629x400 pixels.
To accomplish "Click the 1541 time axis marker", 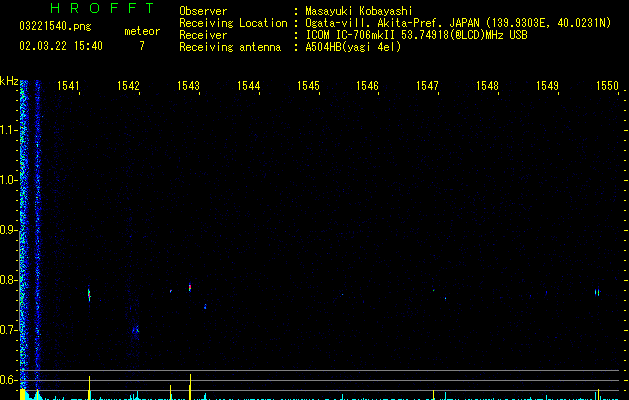I will [x=69, y=86].
